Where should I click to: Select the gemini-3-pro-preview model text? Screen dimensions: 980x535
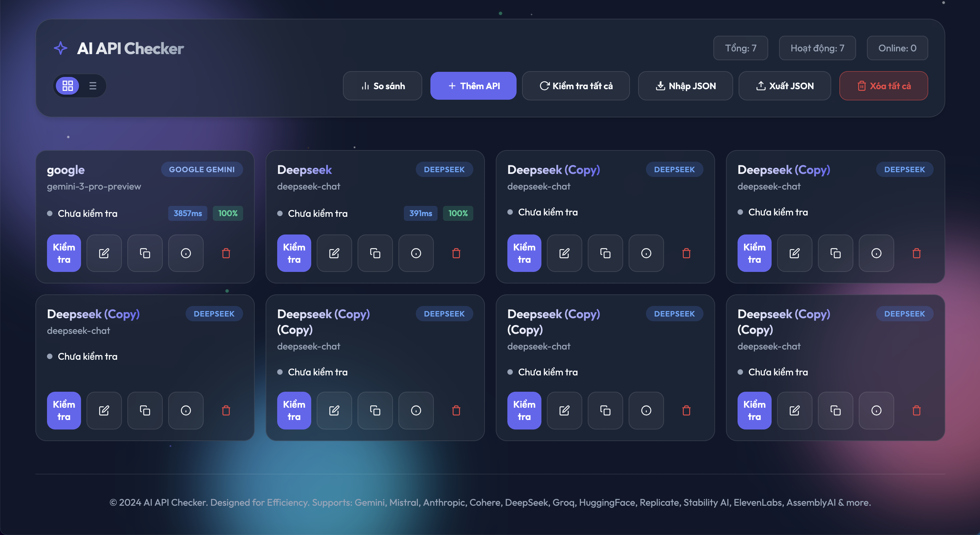(x=94, y=186)
